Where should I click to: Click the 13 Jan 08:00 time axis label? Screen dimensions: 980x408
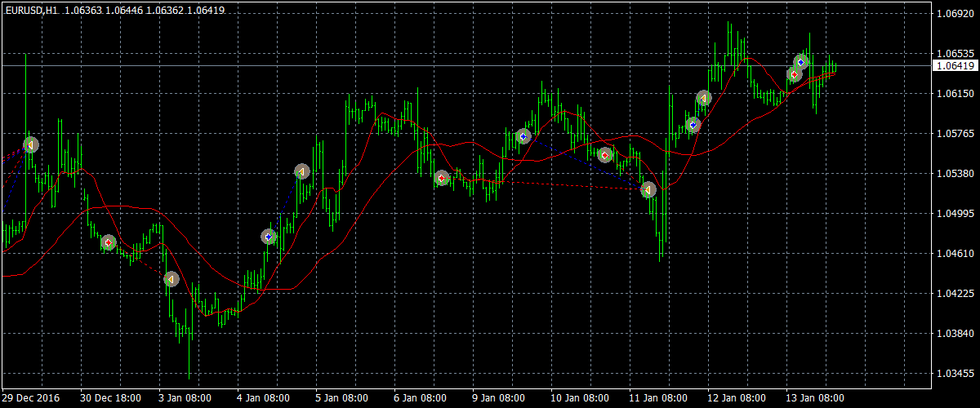click(815, 398)
